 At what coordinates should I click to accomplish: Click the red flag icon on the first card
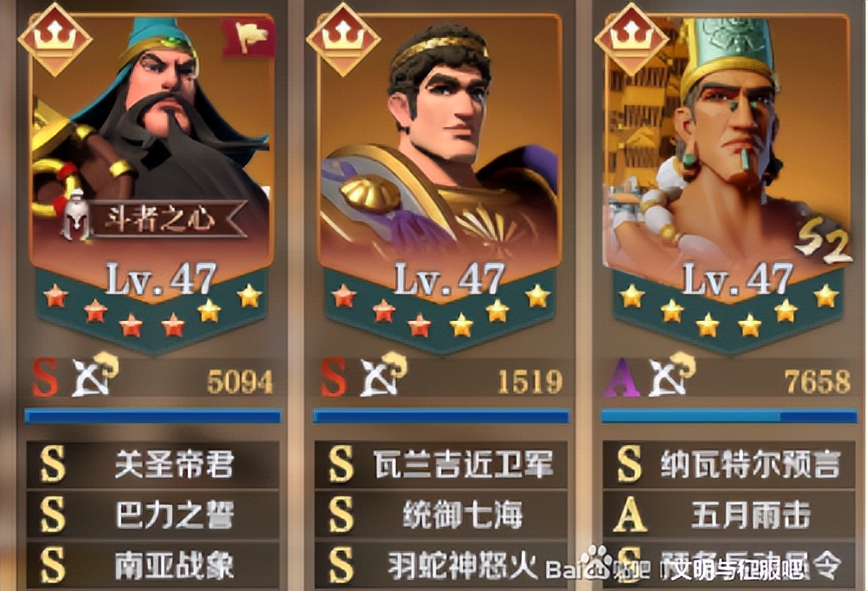click(x=249, y=37)
